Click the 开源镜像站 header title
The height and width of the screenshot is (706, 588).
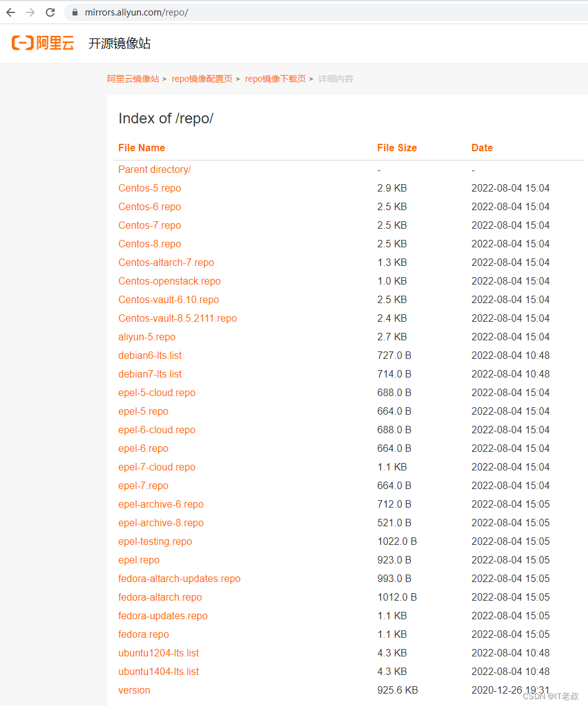(120, 43)
